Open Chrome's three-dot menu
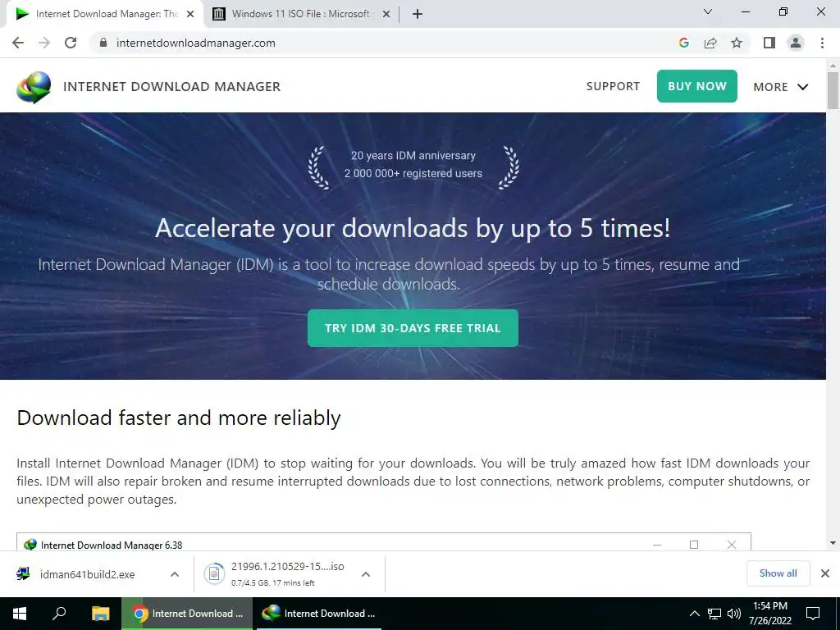 click(x=822, y=43)
